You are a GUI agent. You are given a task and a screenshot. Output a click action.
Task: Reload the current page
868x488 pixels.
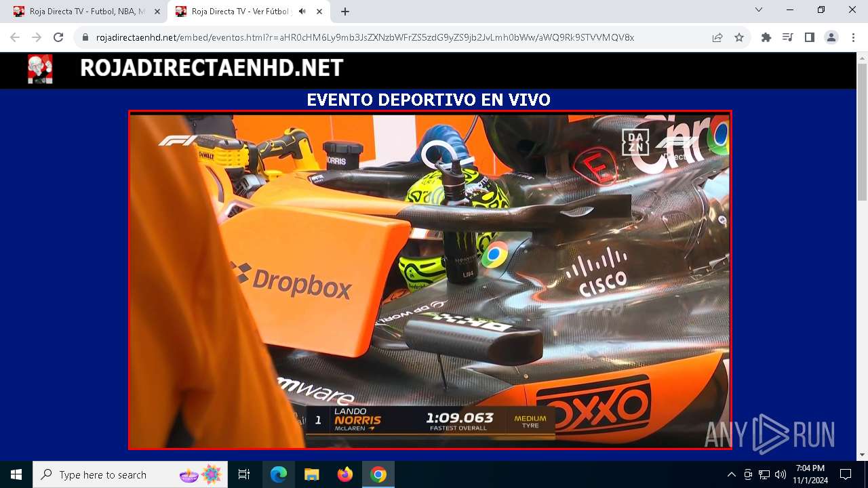pos(58,37)
